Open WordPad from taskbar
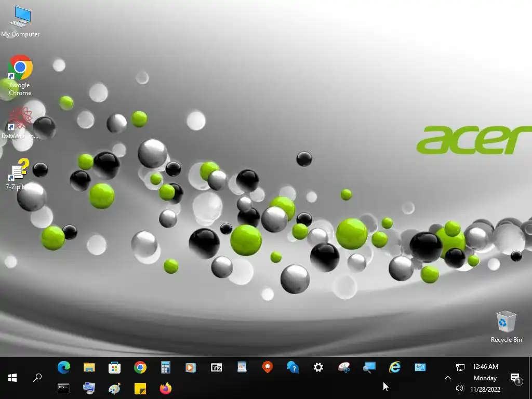This screenshot has height=399, width=532. [242, 367]
